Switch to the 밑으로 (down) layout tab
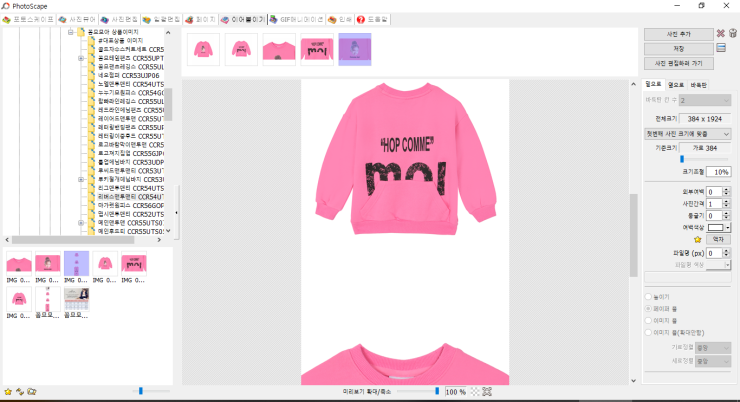The height and width of the screenshot is (402, 740). pyautogui.click(x=653, y=84)
